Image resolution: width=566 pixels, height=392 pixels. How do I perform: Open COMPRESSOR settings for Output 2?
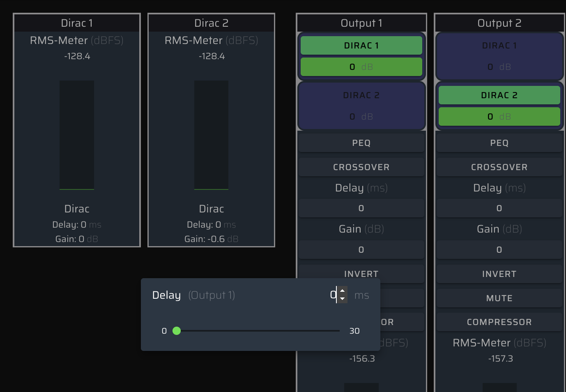point(499,322)
